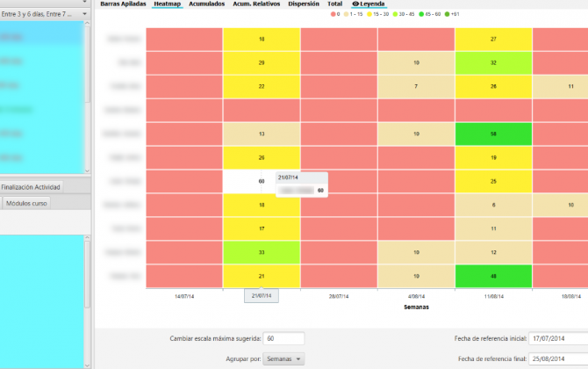Select the highlighted white cell with value 60

pyautogui.click(x=262, y=181)
